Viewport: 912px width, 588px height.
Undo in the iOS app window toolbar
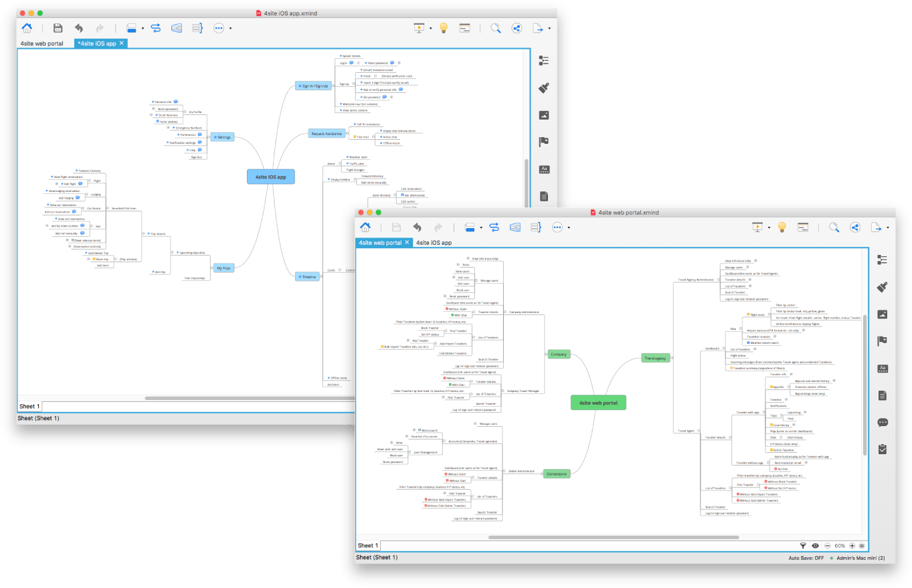[x=79, y=28]
